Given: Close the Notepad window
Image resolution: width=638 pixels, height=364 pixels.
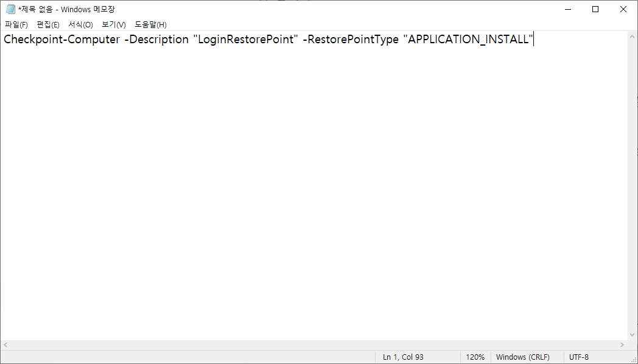Looking at the screenshot, I should (x=623, y=9).
